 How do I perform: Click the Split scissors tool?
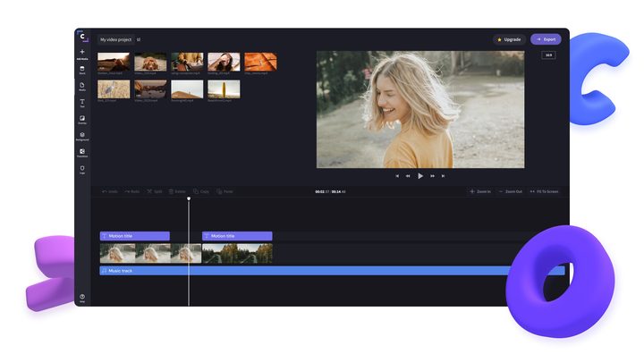click(155, 192)
